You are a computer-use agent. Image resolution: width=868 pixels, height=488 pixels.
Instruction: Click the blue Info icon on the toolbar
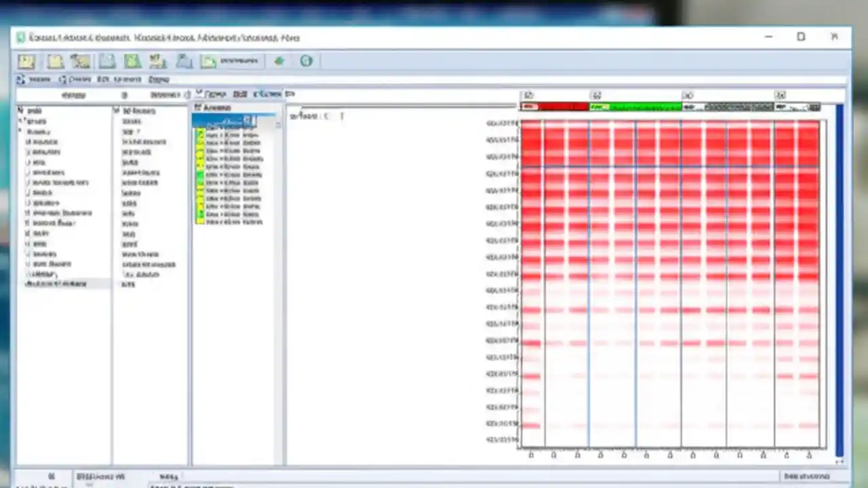coord(305,61)
